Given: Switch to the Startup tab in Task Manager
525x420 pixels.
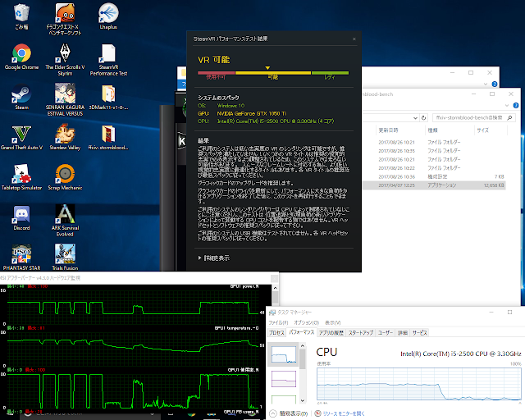Looking at the screenshot, I should (x=361, y=332).
